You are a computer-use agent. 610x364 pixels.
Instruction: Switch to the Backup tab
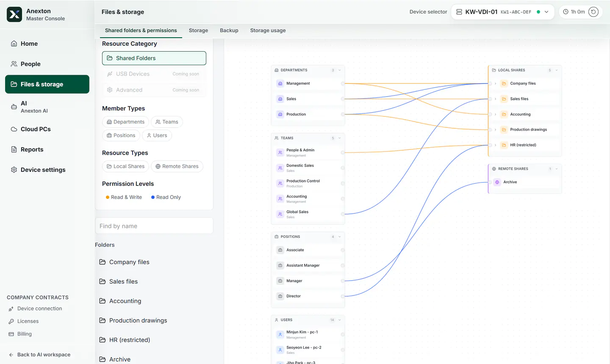(229, 30)
